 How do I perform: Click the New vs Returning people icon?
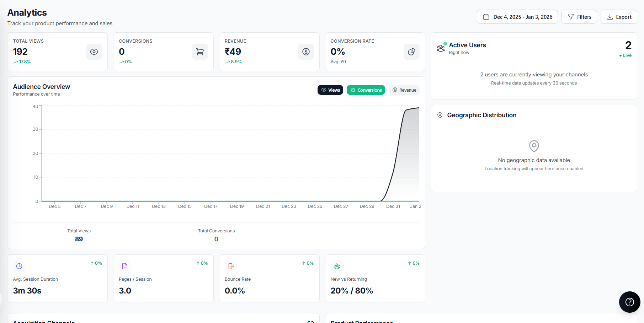pos(336,266)
